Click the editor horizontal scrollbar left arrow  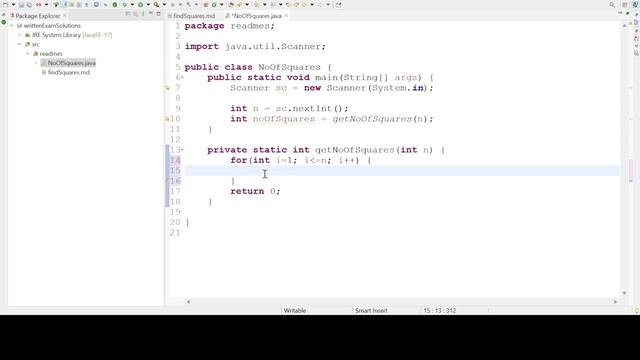[188, 302]
